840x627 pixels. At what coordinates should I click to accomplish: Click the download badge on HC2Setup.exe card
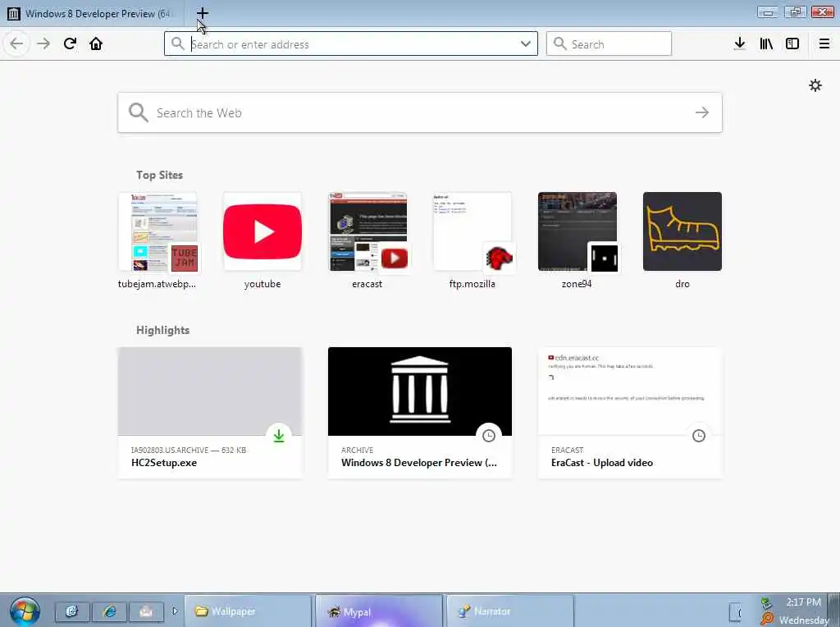(279, 436)
